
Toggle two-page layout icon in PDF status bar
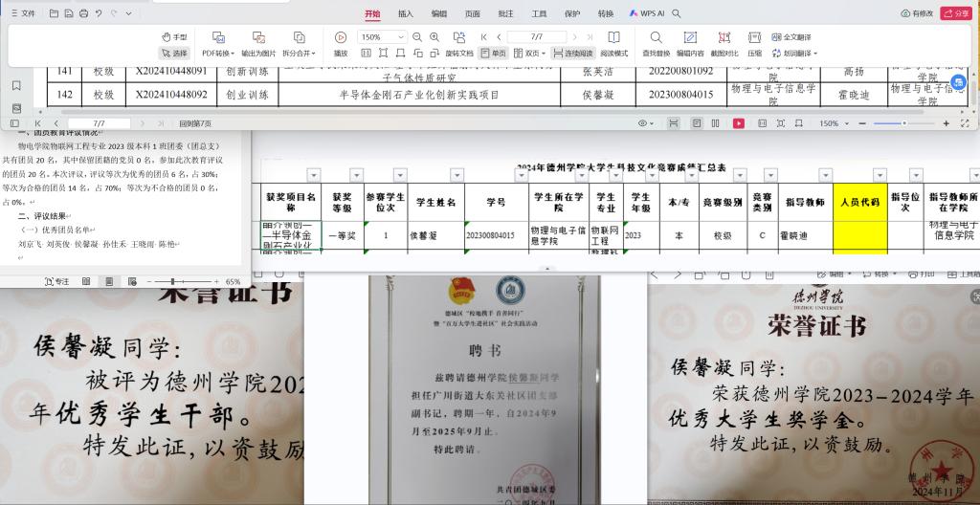tap(716, 123)
